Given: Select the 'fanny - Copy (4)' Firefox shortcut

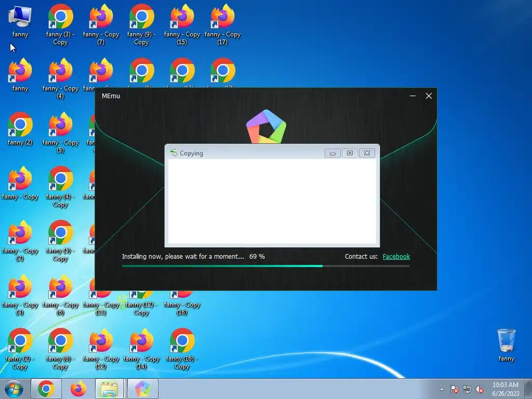Looking at the screenshot, I should pos(60,78).
